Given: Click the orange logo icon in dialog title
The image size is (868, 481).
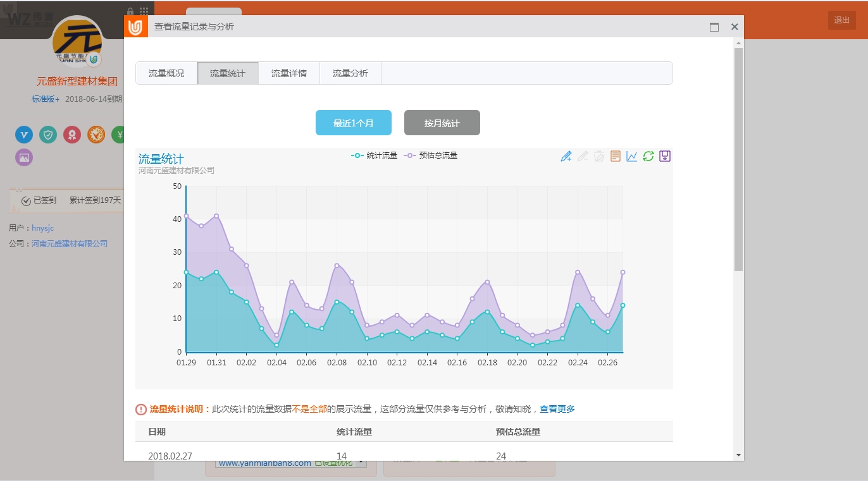Looking at the screenshot, I should click(136, 27).
